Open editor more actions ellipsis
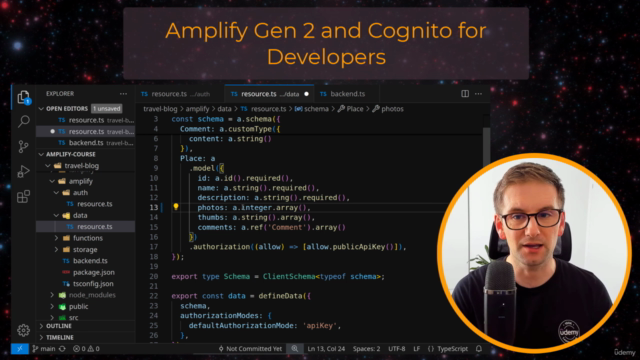 (x=478, y=94)
